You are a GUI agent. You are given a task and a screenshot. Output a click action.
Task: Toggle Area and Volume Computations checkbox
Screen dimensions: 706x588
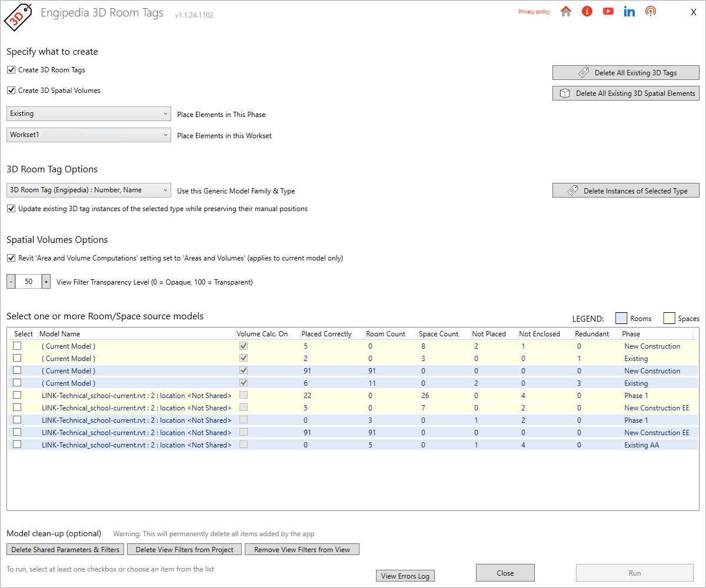coord(11,258)
